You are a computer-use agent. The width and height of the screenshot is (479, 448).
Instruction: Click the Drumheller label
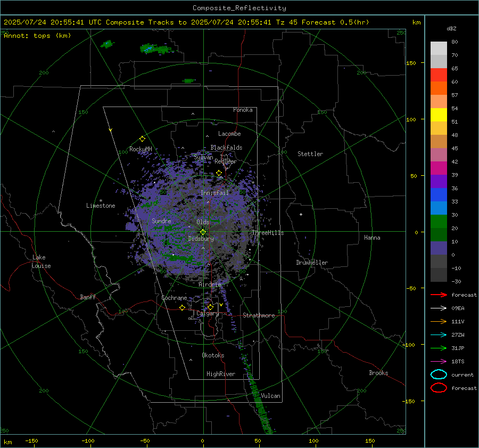point(312,263)
